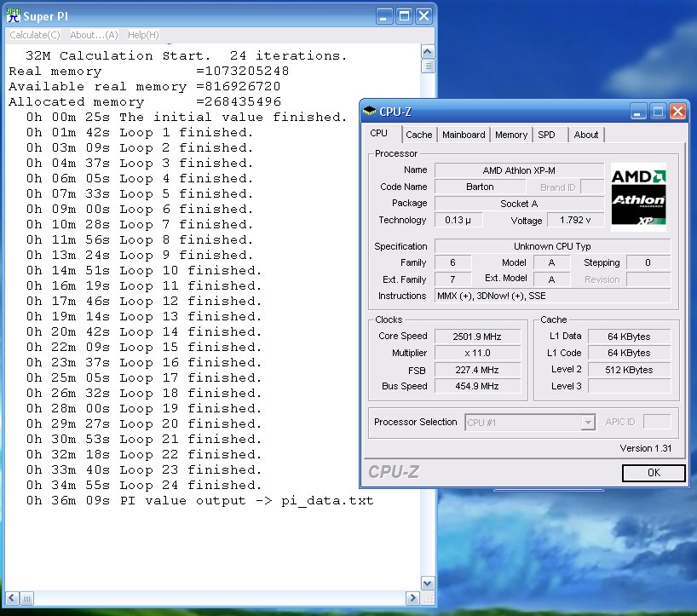Click the Voltage value 1.792 v

576,220
